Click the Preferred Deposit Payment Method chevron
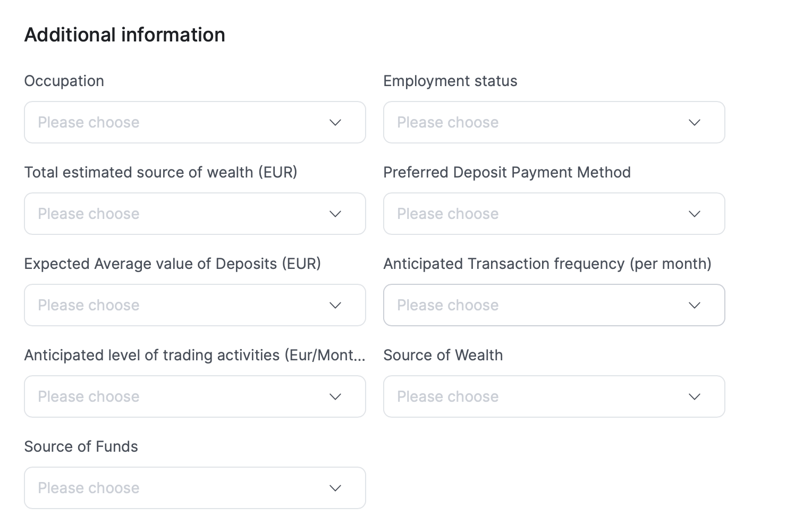This screenshot has width=812, height=524. (695, 214)
